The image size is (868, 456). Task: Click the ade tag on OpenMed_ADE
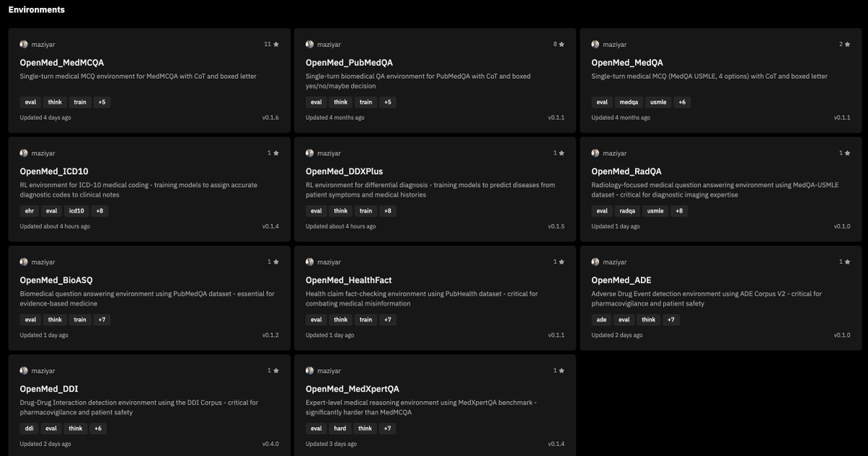coord(601,319)
